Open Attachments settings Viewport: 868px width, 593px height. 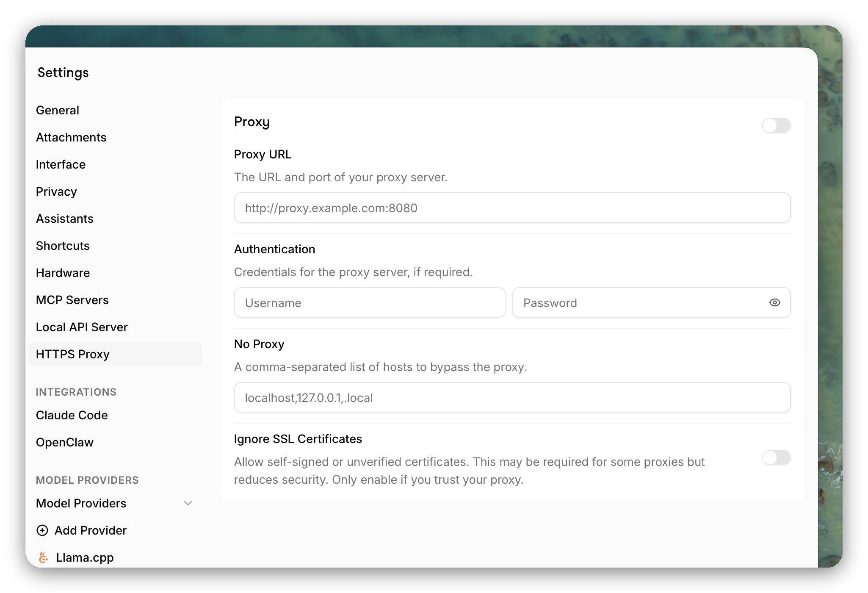pos(71,137)
